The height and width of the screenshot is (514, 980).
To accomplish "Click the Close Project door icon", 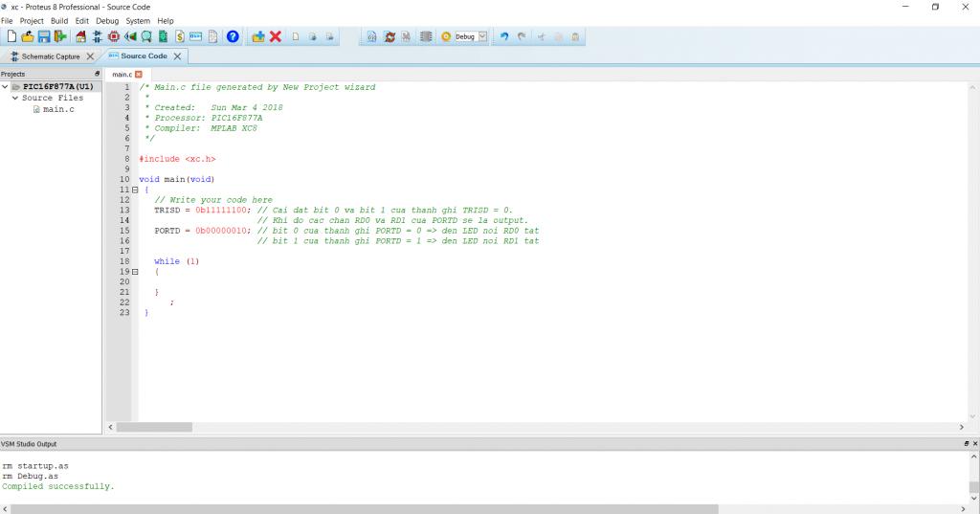I will click(x=60, y=37).
